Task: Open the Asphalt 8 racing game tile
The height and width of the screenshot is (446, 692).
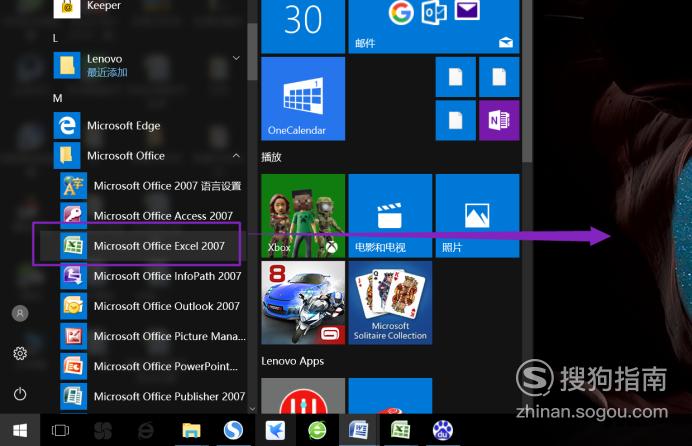Action: (x=303, y=303)
